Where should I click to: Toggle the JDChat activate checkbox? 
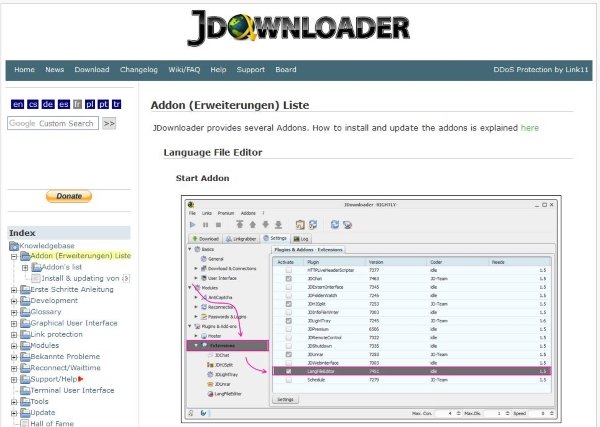pos(289,279)
